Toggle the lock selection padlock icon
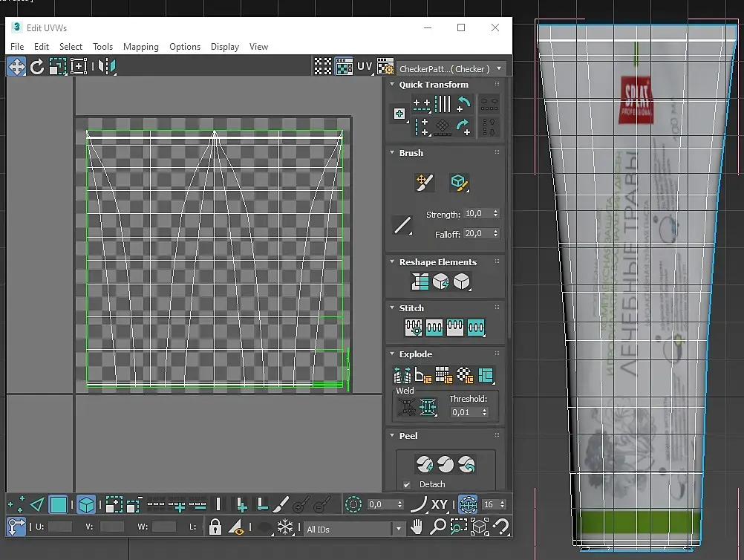 point(215,527)
